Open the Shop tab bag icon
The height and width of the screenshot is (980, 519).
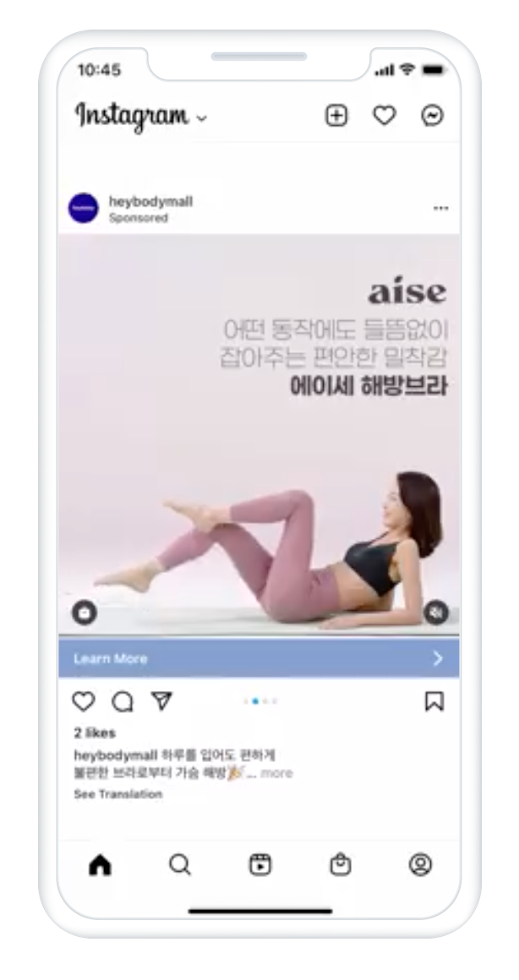(x=340, y=865)
